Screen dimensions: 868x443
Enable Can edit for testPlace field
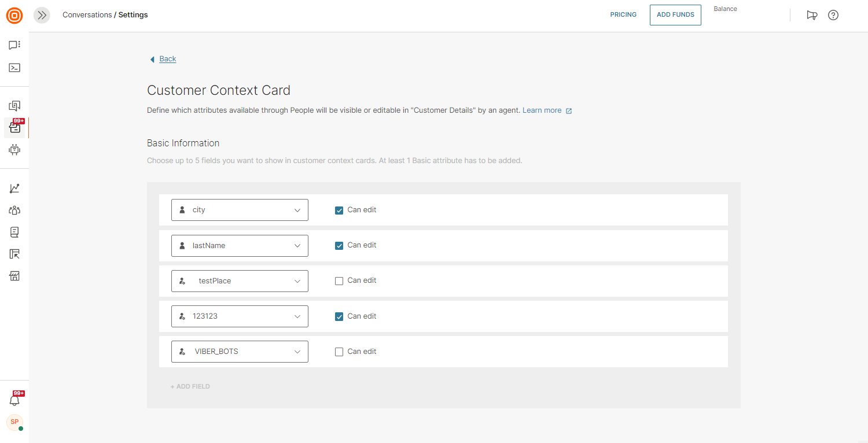(x=339, y=281)
